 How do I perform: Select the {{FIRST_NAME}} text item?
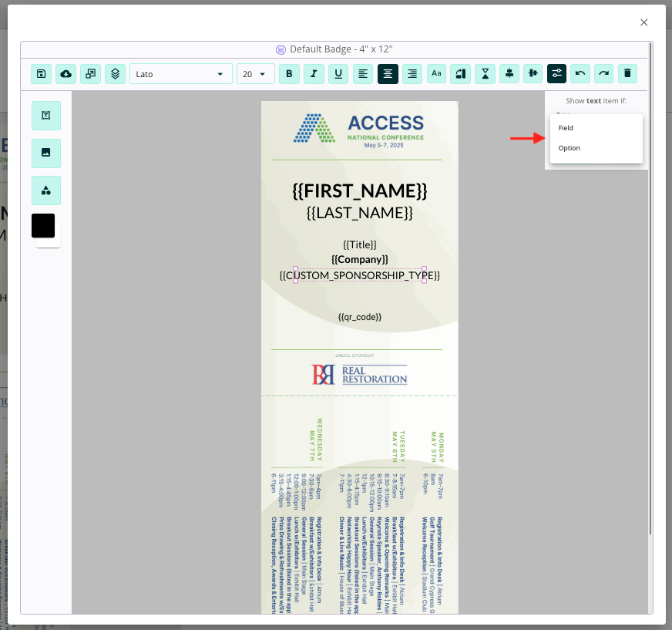(x=360, y=191)
